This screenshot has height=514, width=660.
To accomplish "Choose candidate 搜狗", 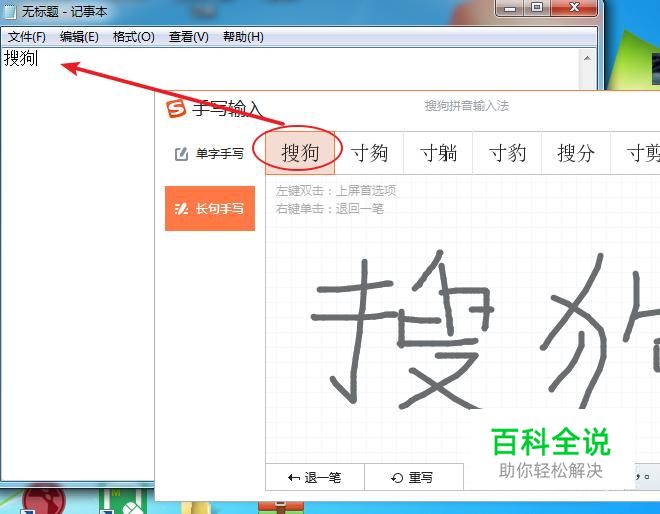I will coord(300,153).
